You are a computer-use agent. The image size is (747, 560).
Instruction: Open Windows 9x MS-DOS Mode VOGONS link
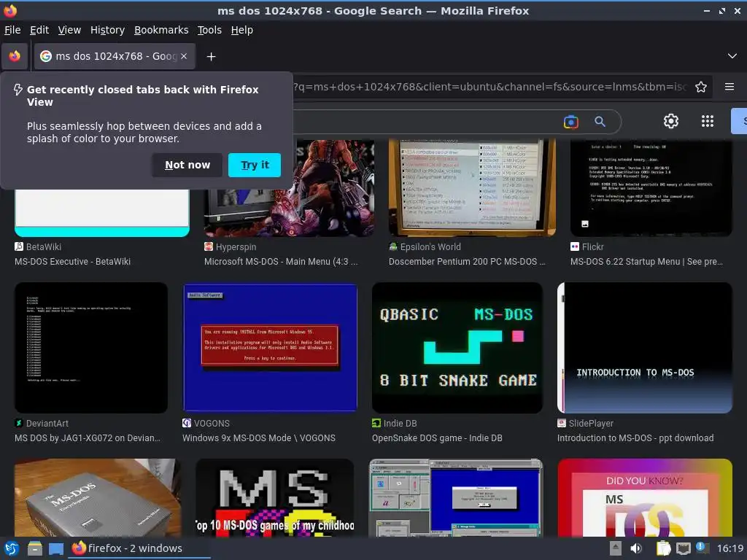coord(259,438)
